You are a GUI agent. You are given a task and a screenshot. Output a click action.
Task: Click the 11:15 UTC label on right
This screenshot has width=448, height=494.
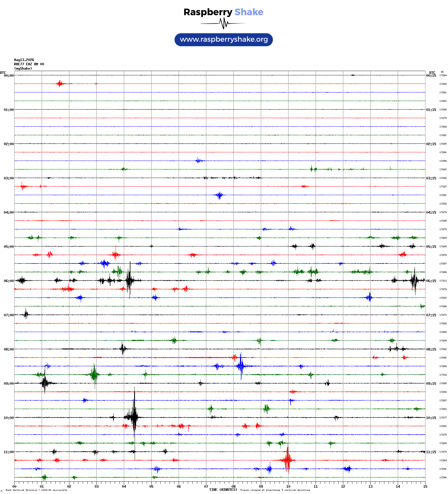(431, 452)
